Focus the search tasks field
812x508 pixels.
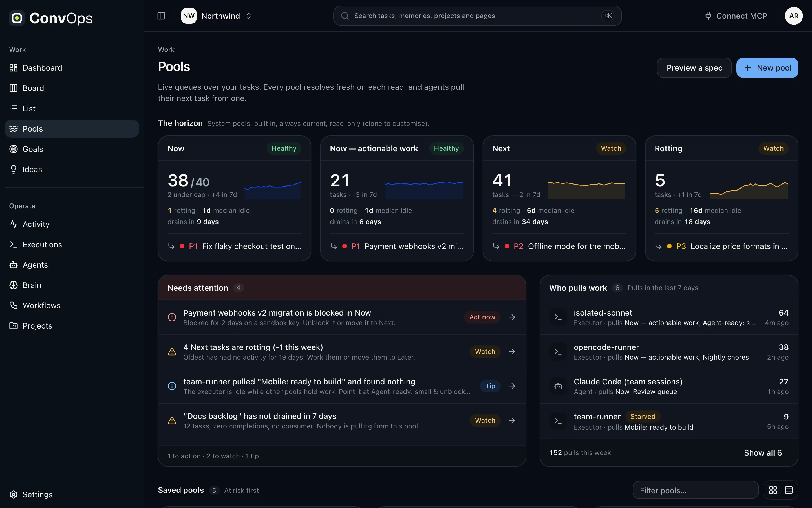tap(477, 16)
